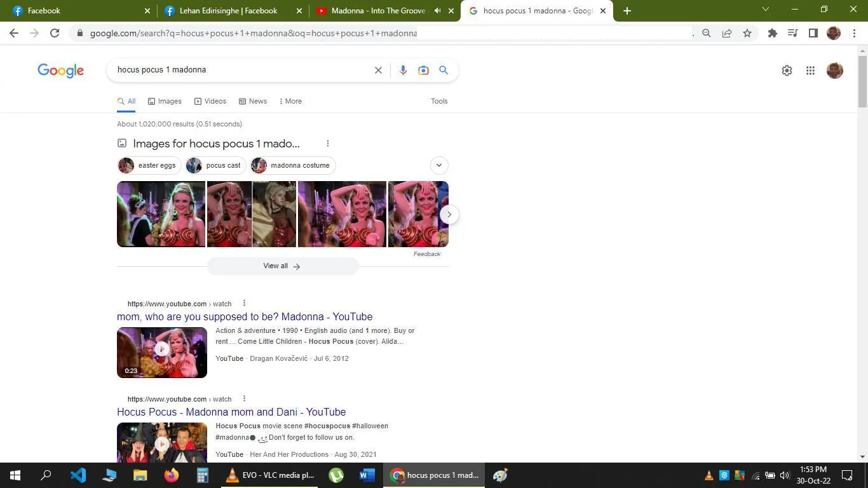Switch to the Images results tab
Image resolution: width=868 pixels, height=488 pixels.
(x=165, y=101)
